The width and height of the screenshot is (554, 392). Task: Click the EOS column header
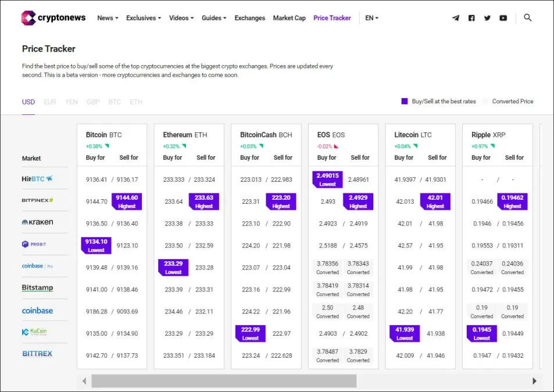(331, 135)
